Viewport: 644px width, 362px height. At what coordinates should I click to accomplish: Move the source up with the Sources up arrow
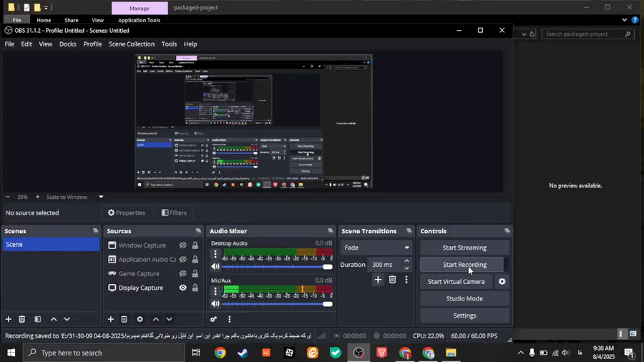pyautogui.click(x=156, y=319)
